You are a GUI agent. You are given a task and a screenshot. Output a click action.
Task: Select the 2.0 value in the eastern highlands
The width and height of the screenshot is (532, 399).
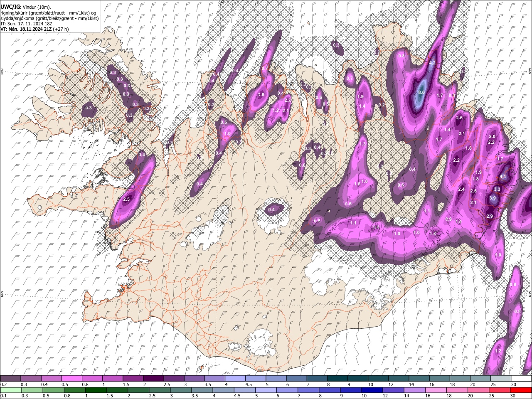tap(492, 136)
